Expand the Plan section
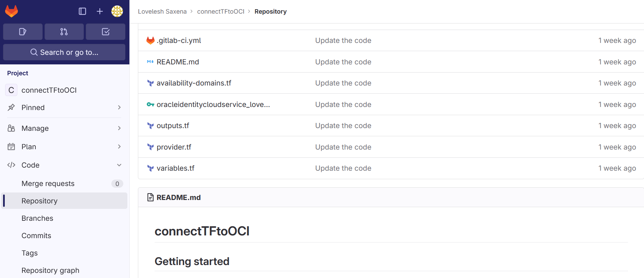The width and height of the screenshot is (644, 278). tap(64, 146)
